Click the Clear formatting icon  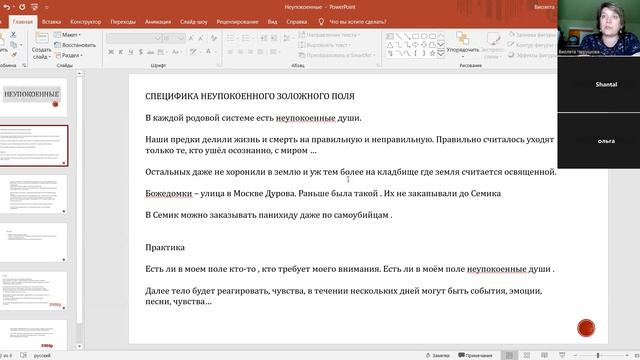(213, 38)
